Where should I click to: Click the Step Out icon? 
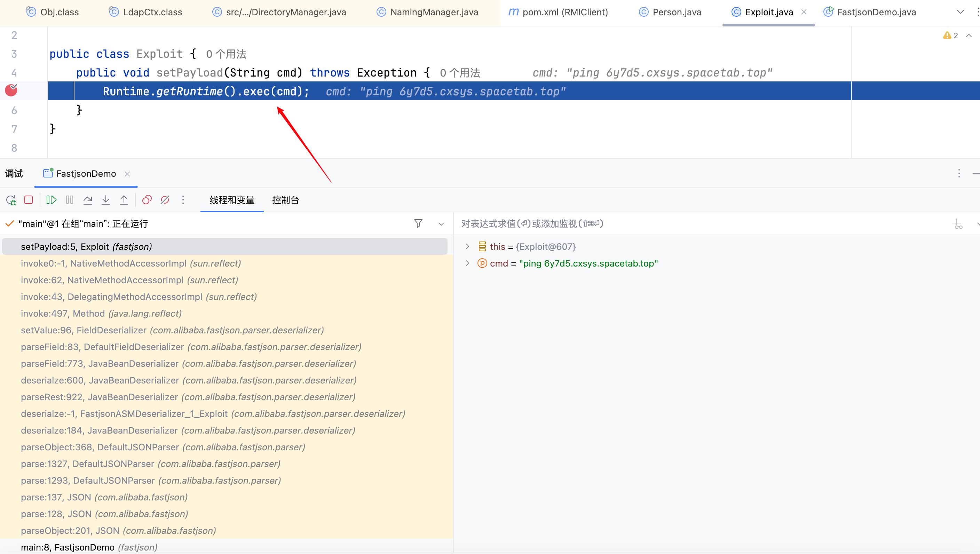pos(124,200)
